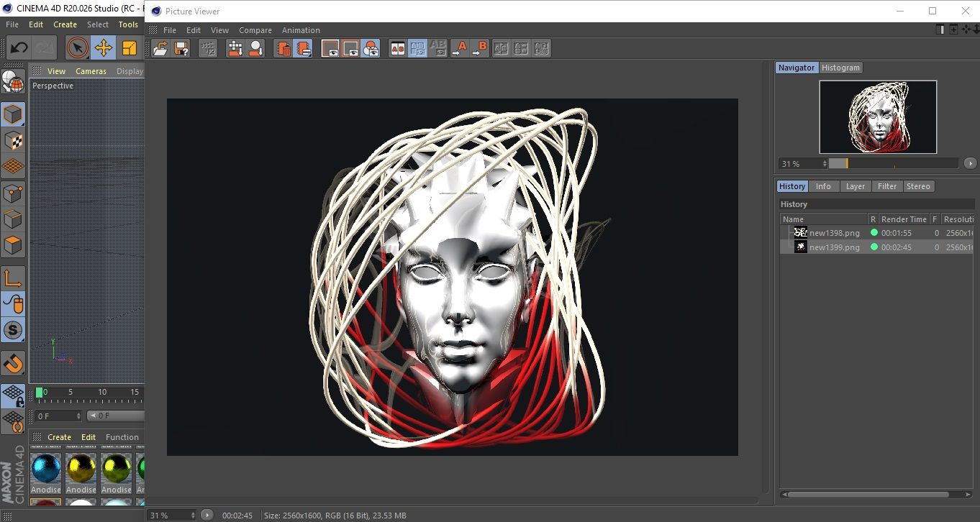
Task: Click the Axis L-shaped icon in left toolbar
Action: point(13,278)
